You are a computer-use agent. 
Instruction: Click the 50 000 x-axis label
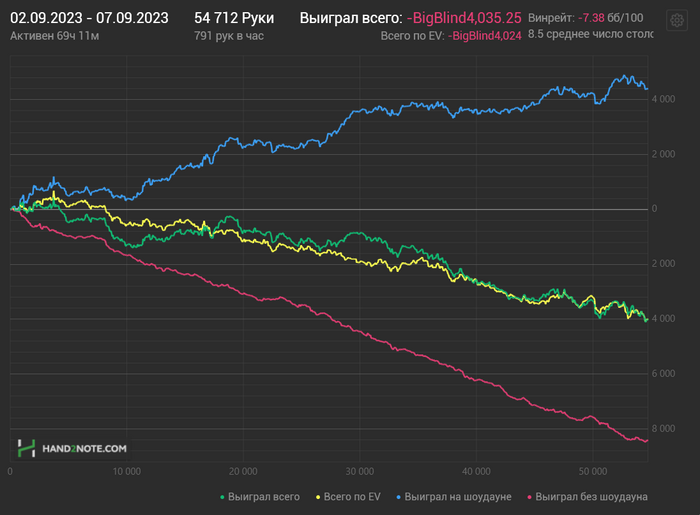pos(593,471)
